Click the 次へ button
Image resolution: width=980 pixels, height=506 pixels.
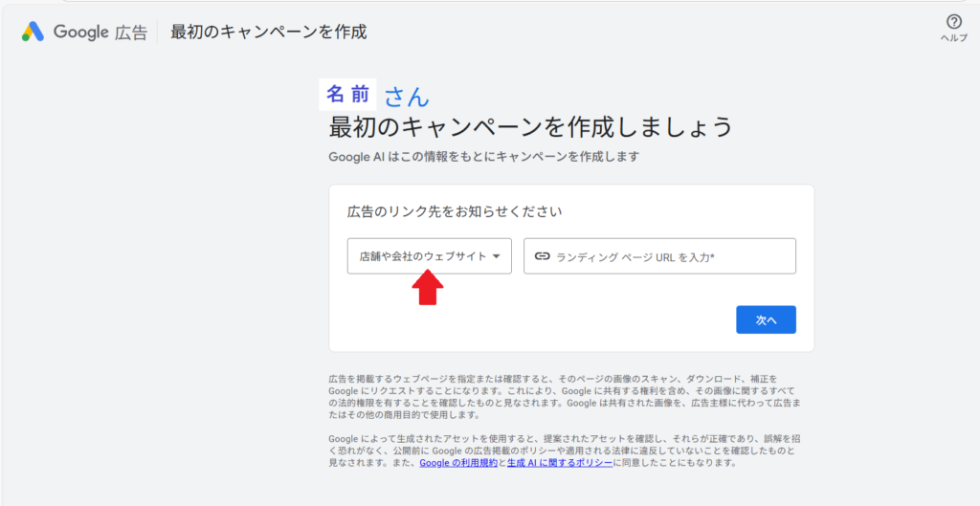(766, 319)
